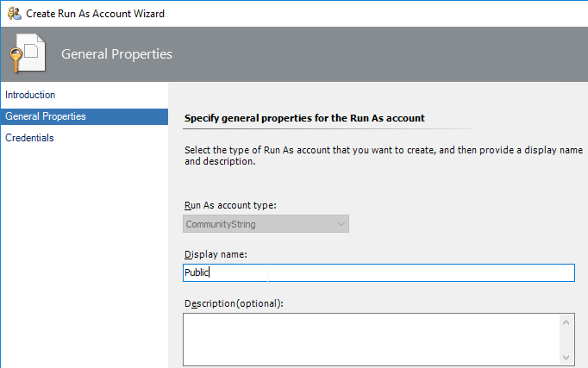
Task: Open the Introduction wizard step
Action: (30, 95)
